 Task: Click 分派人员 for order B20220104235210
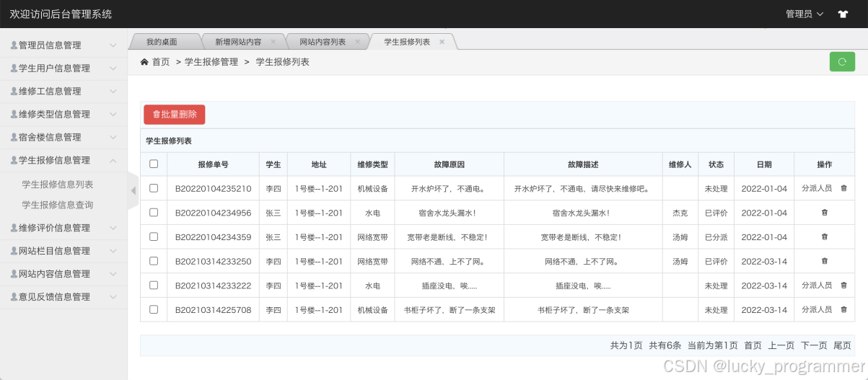(x=817, y=188)
